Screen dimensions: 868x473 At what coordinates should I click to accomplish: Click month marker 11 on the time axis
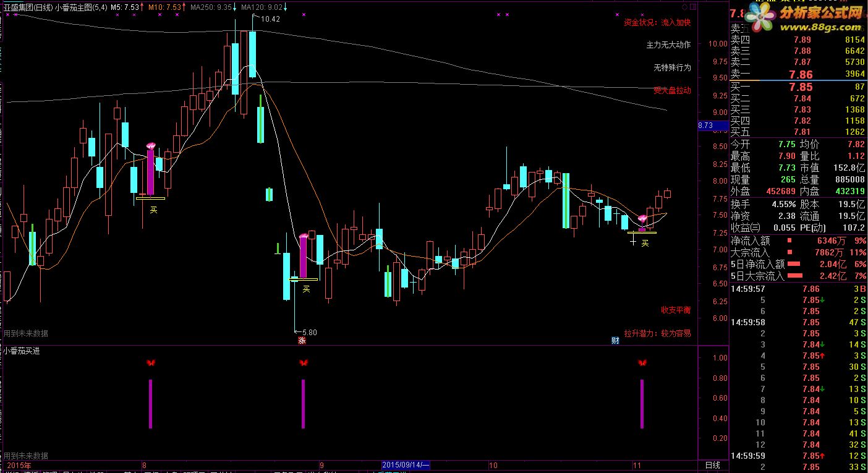(x=637, y=465)
